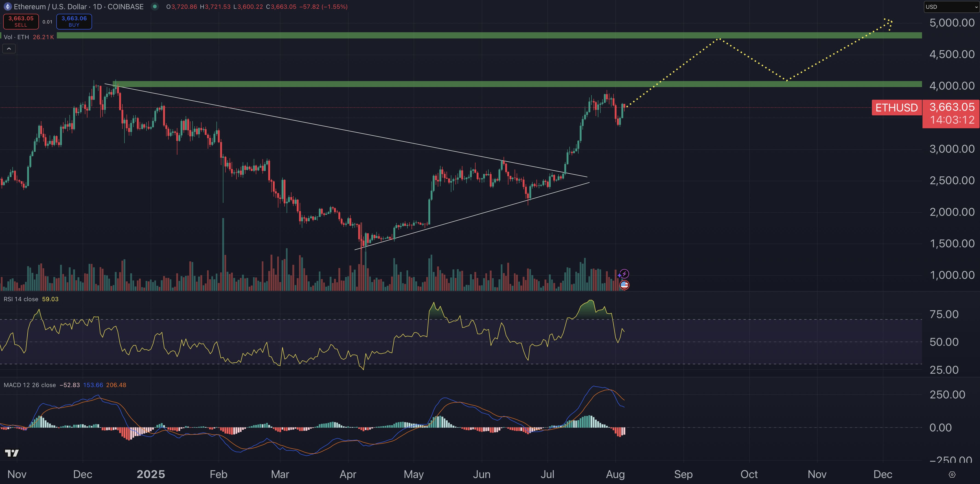This screenshot has width=980, height=484.
Task: Click the SELL 3,663.05 button
Action: tap(21, 21)
